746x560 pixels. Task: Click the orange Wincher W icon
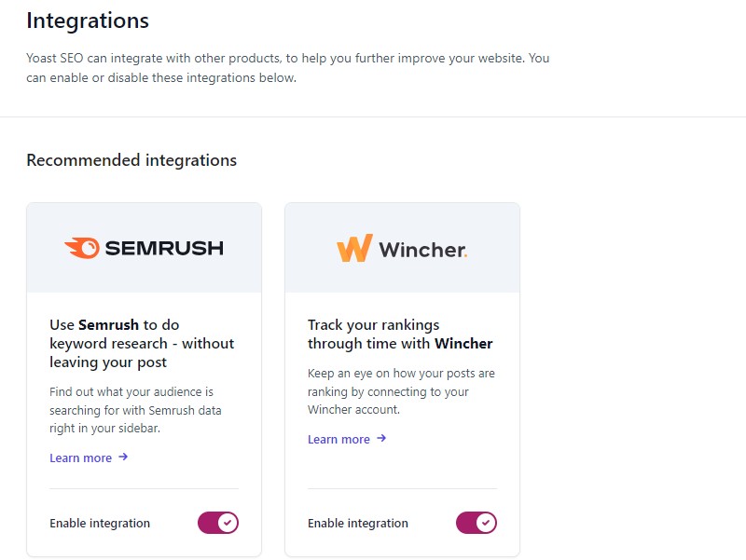(354, 248)
